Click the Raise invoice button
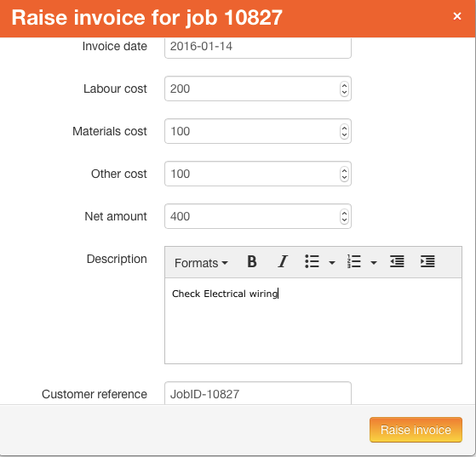This screenshot has height=457, width=476. coord(416,430)
